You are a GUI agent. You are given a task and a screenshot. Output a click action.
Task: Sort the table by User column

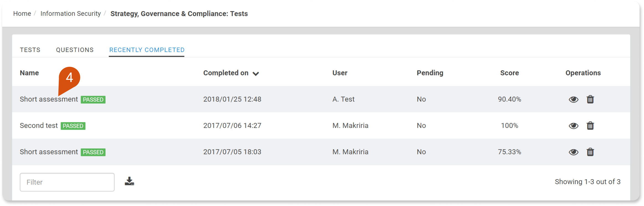coord(340,73)
